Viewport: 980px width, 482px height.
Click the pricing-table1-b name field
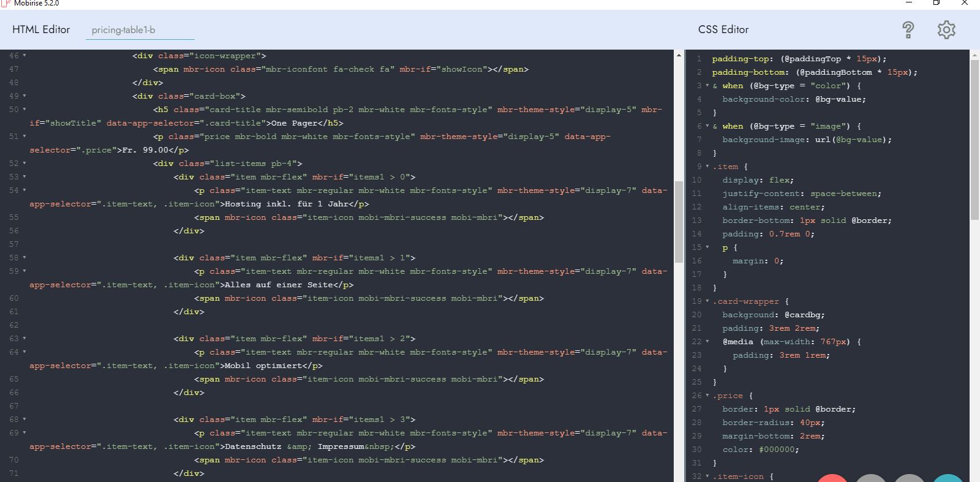(140, 30)
